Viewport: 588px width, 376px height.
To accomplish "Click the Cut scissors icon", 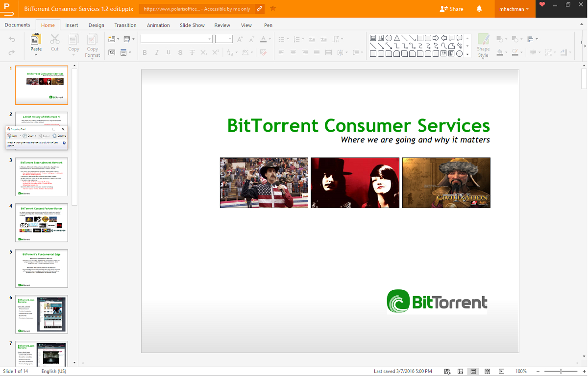I will pos(55,40).
